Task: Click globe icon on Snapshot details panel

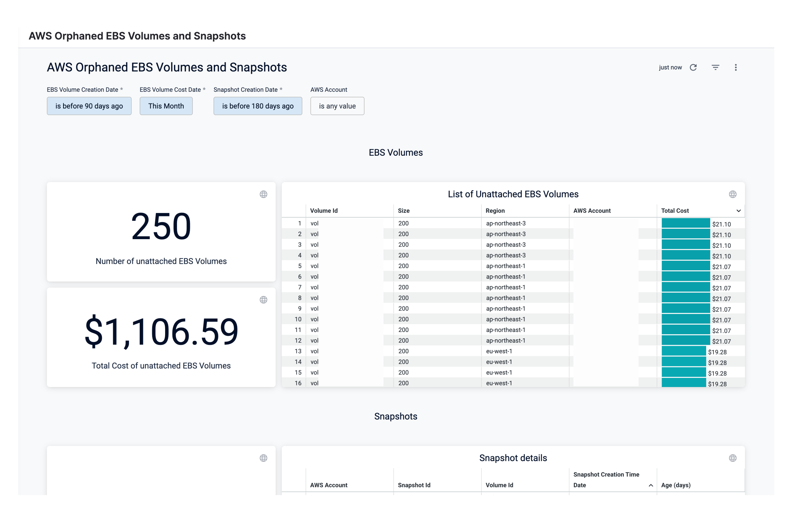Action: pyautogui.click(x=733, y=458)
